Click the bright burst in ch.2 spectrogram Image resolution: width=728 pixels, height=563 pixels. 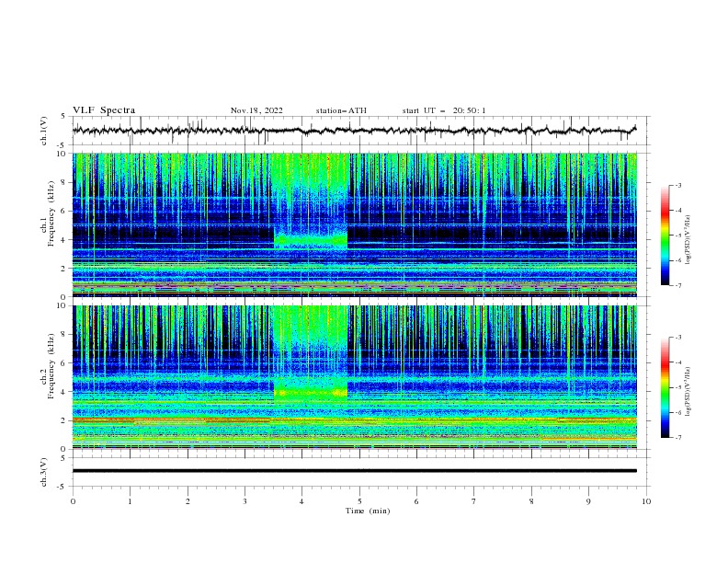point(311,354)
